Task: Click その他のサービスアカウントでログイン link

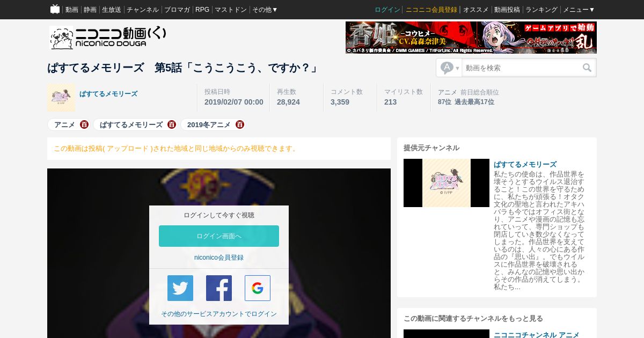Action: (219, 314)
